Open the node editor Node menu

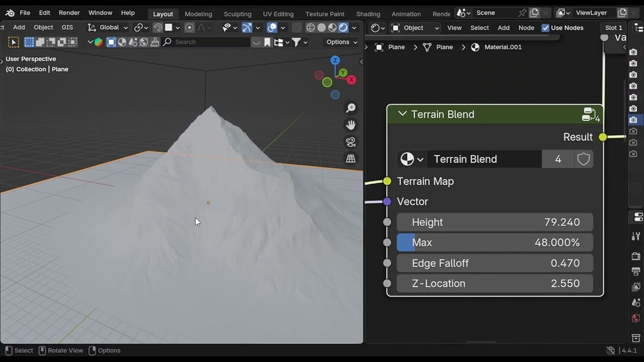point(526,28)
